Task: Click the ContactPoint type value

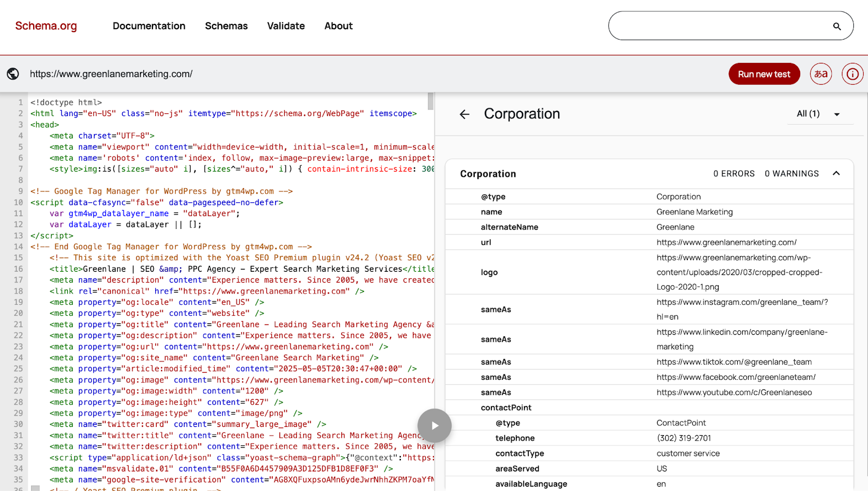Action: tap(681, 423)
